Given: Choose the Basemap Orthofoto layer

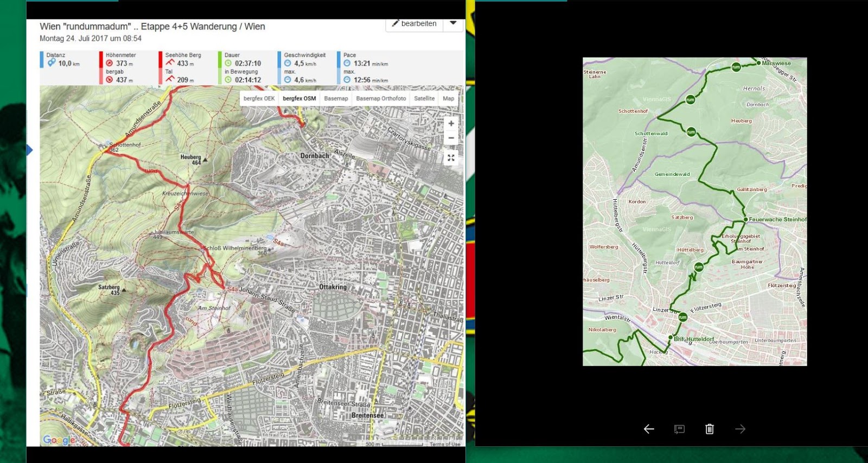Looking at the screenshot, I should (x=381, y=98).
